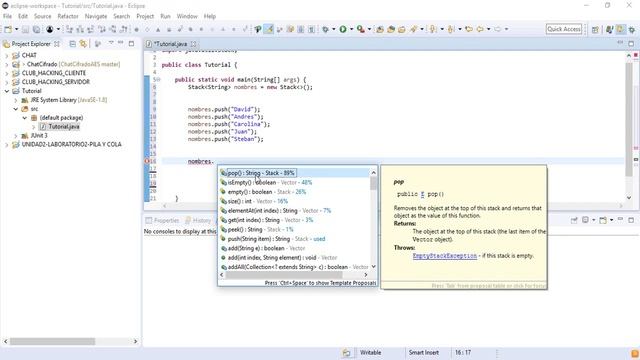Select Tutorial.java in Project Explorer tree
The height and width of the screenshot is (360, 640).
tap(64, 127)
